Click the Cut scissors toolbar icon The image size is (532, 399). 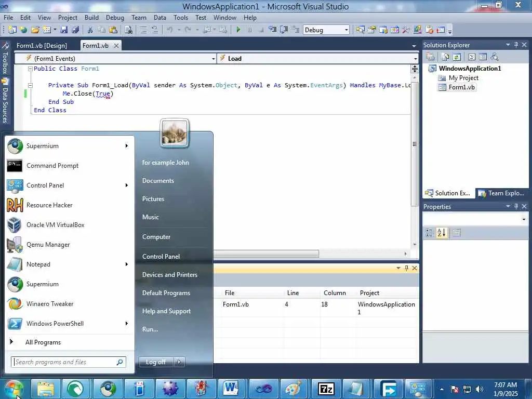pos(90,30)
